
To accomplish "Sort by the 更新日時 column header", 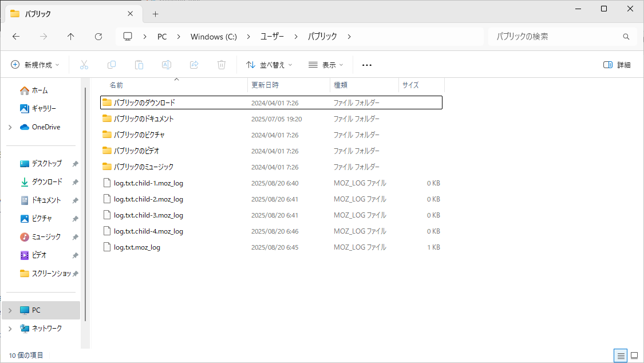I will (x=265, y=85).
